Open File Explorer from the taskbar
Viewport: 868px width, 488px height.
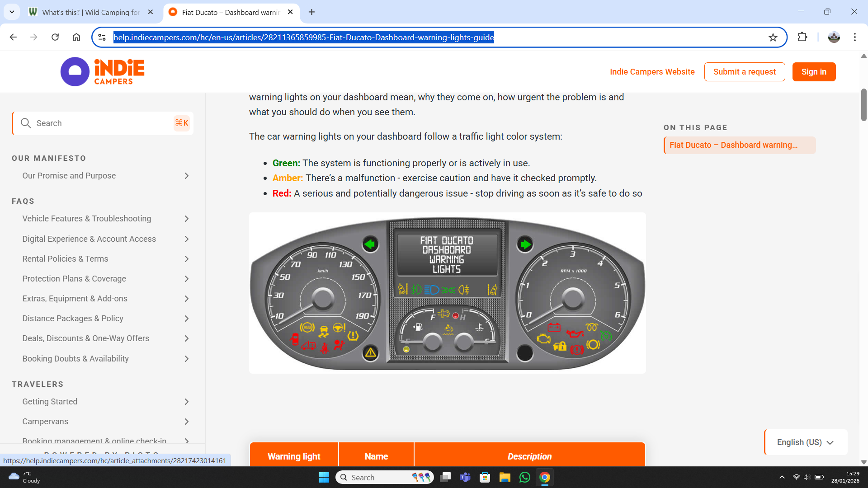[505, 477]
